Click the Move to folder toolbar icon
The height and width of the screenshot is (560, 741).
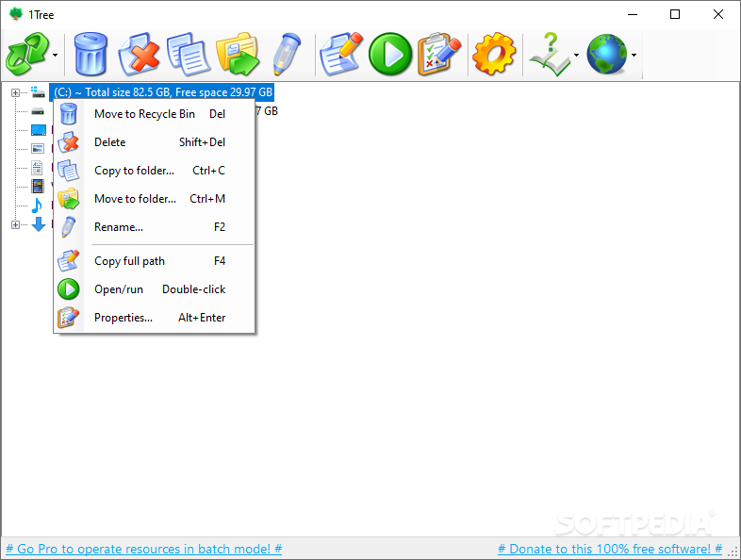[238, 55]
